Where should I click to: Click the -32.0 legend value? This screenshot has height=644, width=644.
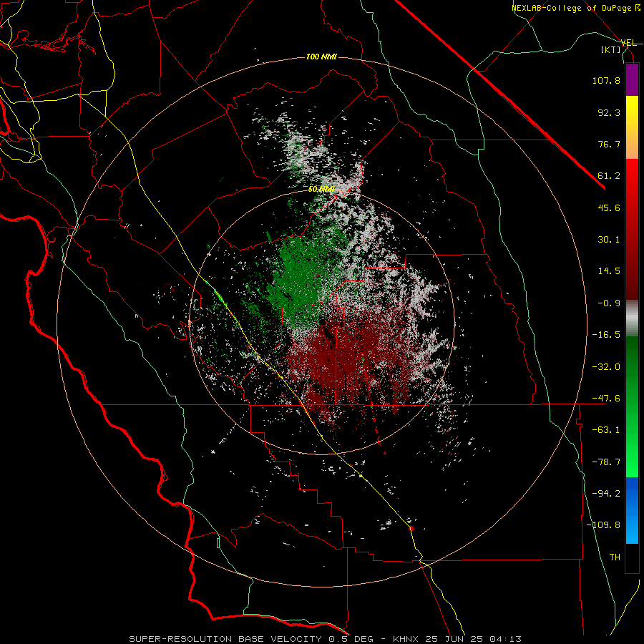click(x=606, y=367)
